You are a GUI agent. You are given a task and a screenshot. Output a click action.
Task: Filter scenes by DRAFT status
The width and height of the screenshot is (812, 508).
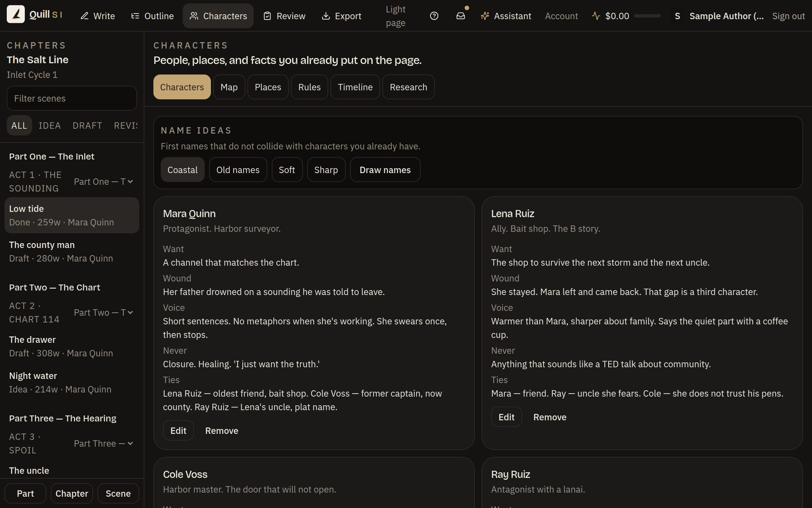tap(87, 125)
